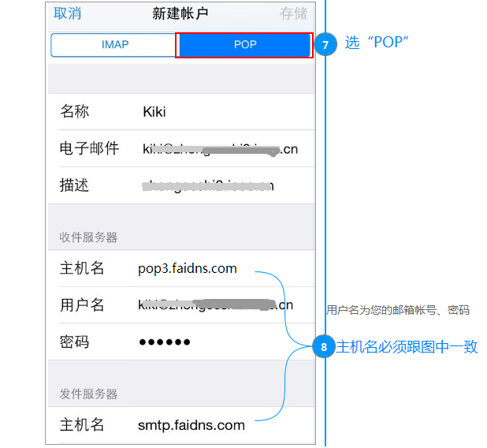Tap the 密码 password field with dots

(181, 342)
